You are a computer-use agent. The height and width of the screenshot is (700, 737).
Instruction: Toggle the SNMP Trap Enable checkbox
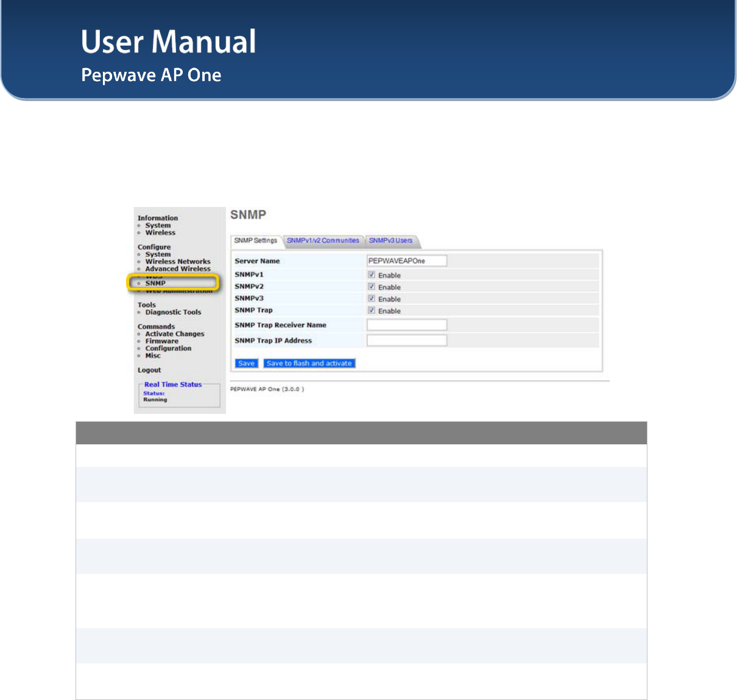tap(372, 310)
